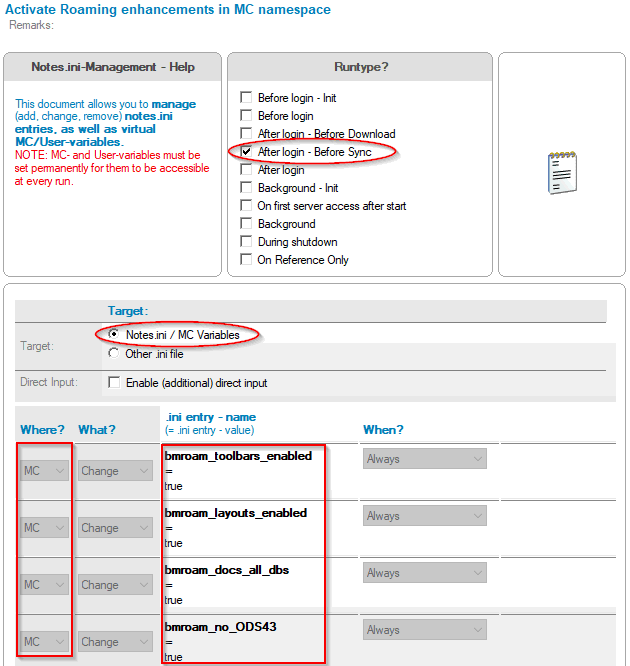The image size is (630, 666).
Task: Click the 'Where?' column header
Action: click(x=42, y=430)
